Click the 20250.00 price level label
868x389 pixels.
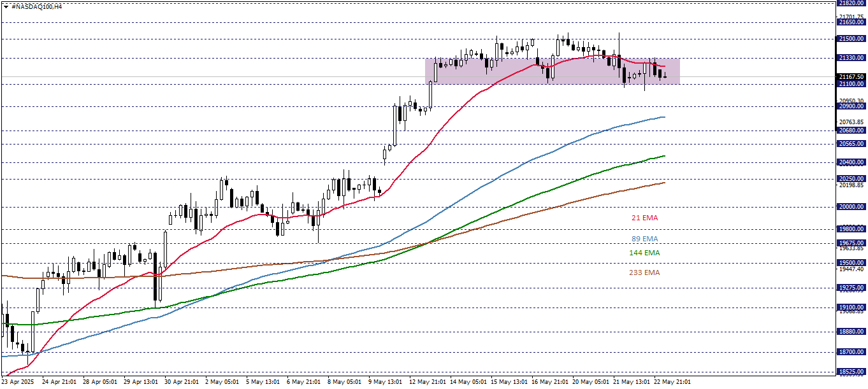851,179
